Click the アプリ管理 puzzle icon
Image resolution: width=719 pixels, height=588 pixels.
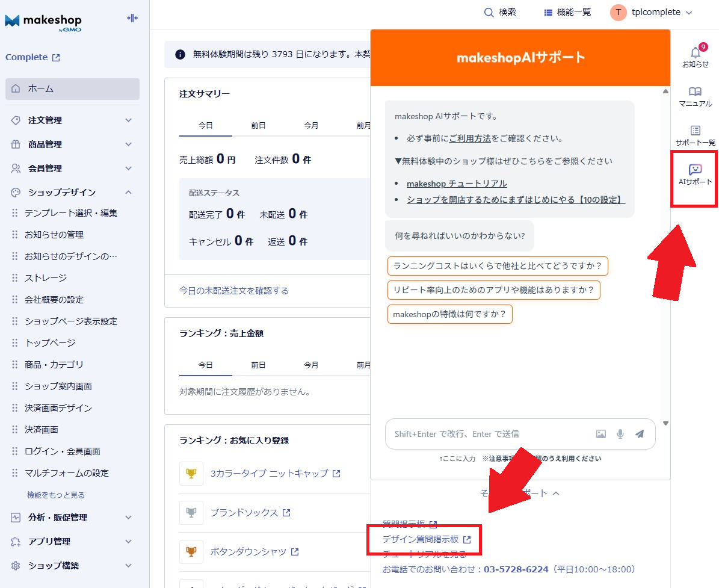click(16, 541)
